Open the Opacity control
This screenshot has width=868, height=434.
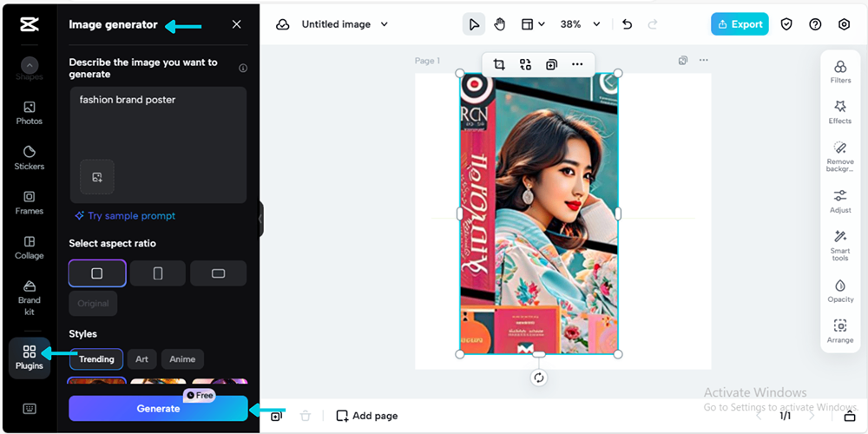[x=840, y=291]
